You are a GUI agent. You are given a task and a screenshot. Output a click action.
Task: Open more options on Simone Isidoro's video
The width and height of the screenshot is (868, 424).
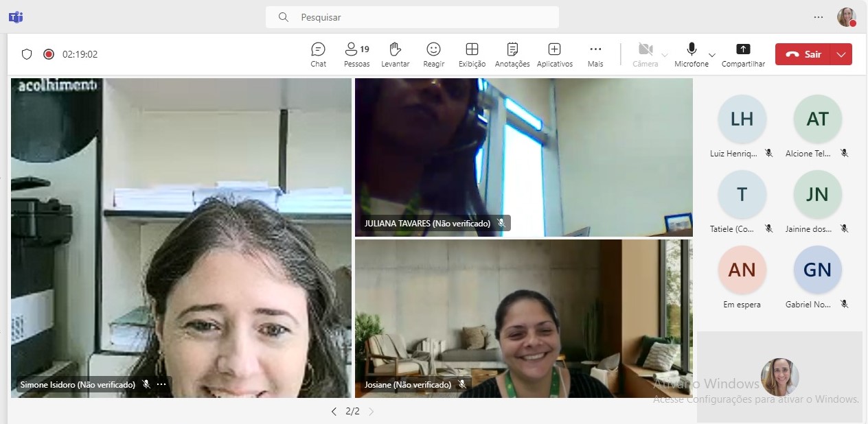161,384
